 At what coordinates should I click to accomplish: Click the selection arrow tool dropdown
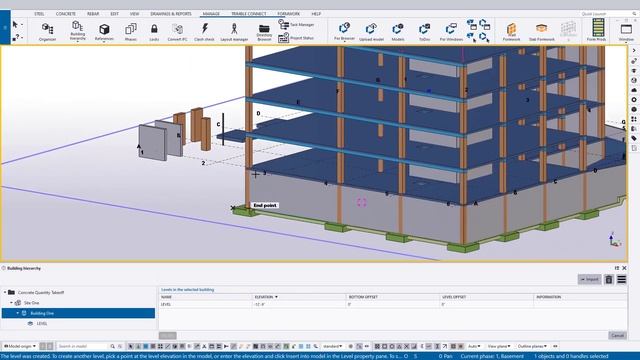22,25
